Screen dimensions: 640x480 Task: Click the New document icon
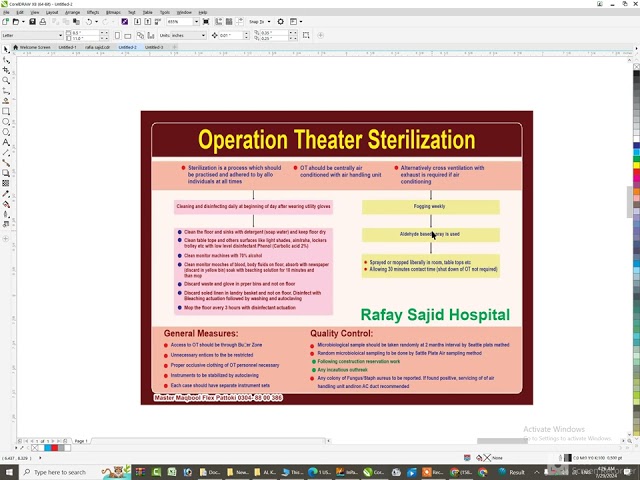(x=5, y=22)
